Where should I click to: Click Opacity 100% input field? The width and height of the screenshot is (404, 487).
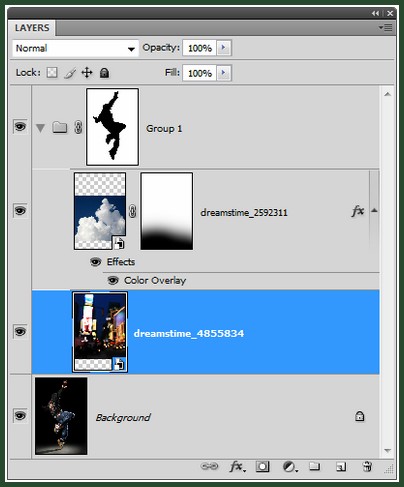(x=200, y=48)
